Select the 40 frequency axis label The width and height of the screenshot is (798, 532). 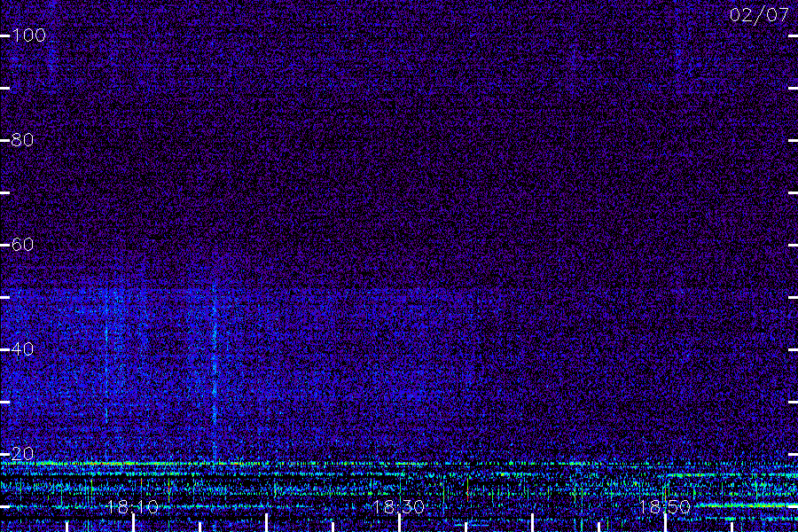pyautogui.click(x=22, y=349)
